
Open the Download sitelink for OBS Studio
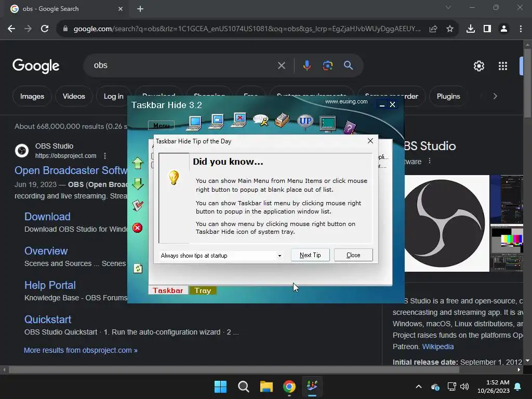coord(47,217)
